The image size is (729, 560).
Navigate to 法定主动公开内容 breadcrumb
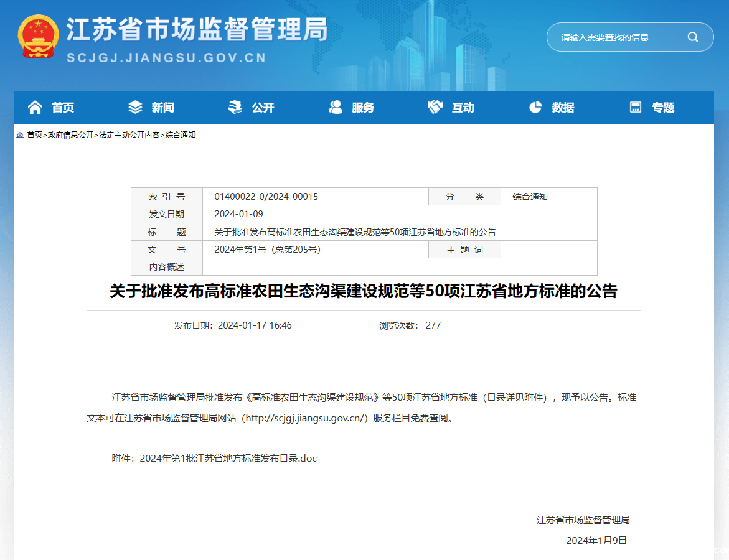[129, 135]
